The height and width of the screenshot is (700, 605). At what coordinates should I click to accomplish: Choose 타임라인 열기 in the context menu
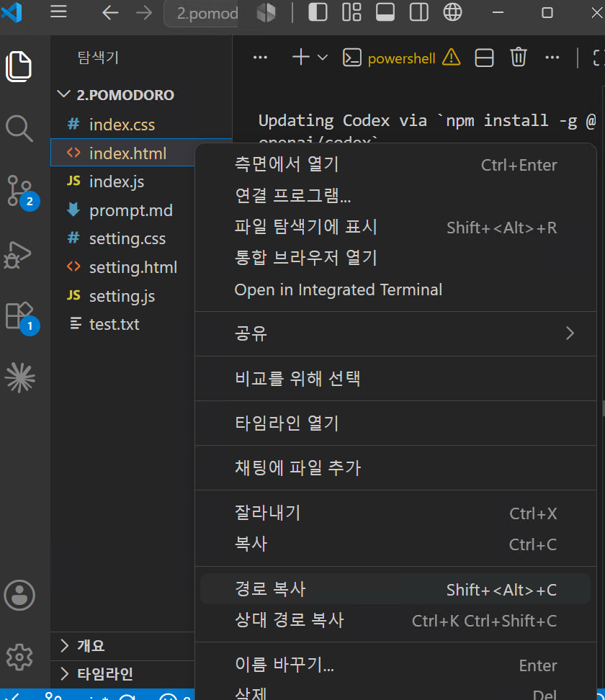click(x=395, y=423)
